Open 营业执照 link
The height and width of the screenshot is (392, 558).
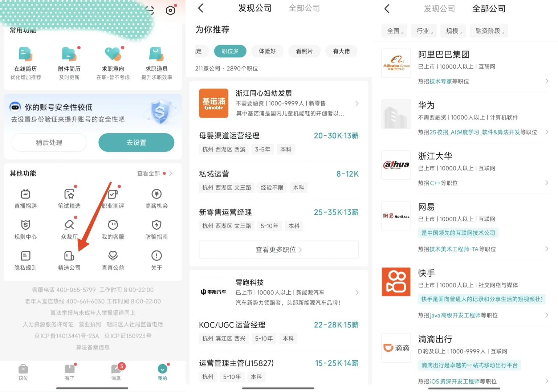[x=90, y=324]
